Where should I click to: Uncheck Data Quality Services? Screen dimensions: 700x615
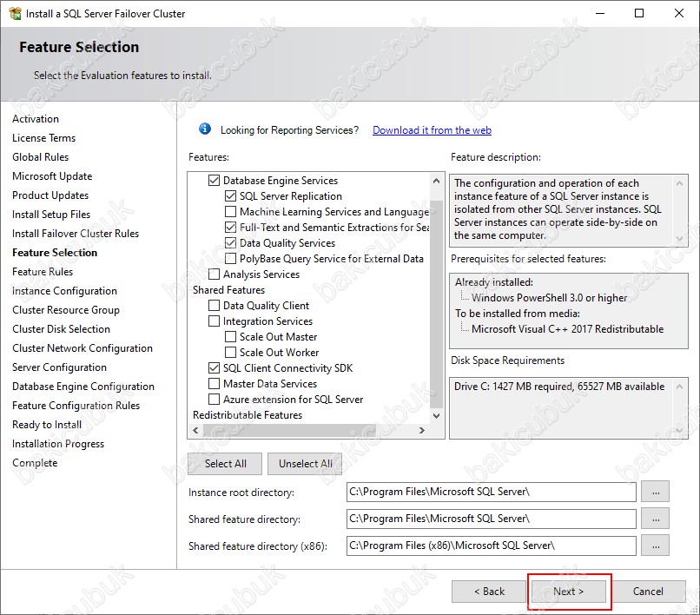230,243
